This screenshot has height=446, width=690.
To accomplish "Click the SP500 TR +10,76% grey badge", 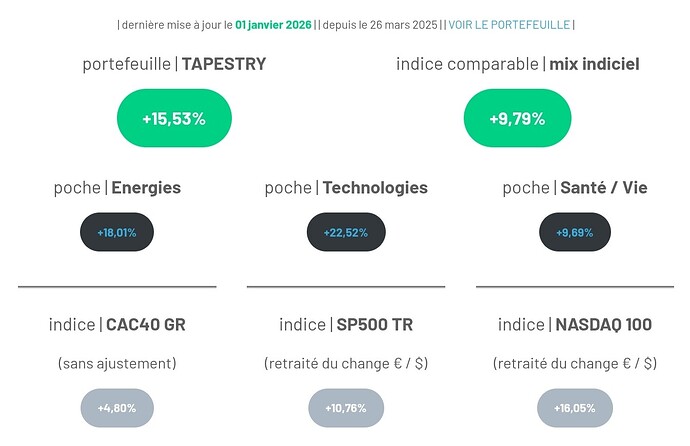I will point(345,408).
